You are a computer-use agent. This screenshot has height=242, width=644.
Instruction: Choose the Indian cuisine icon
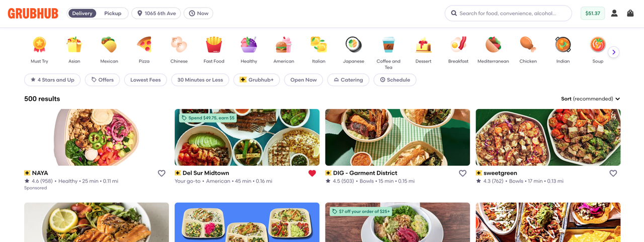tap(563, 45)
